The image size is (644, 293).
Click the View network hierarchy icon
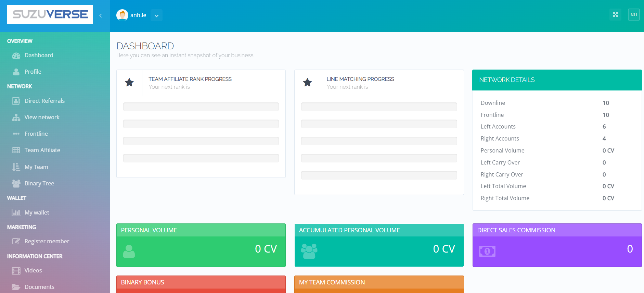16,118
